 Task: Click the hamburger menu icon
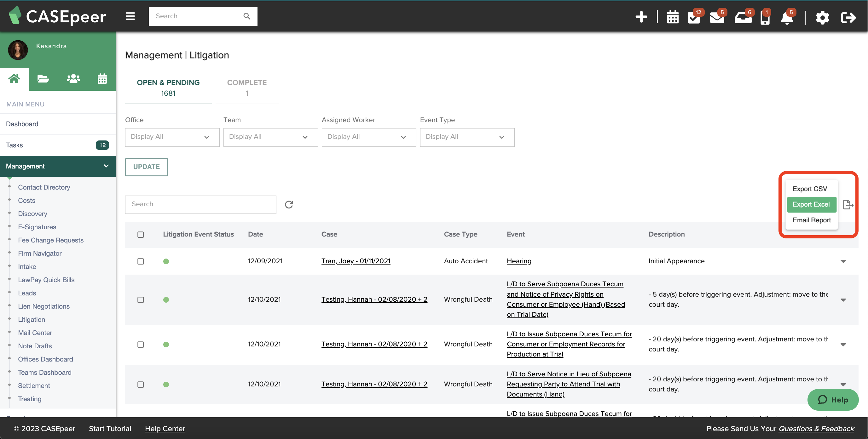tap(130, 16)
